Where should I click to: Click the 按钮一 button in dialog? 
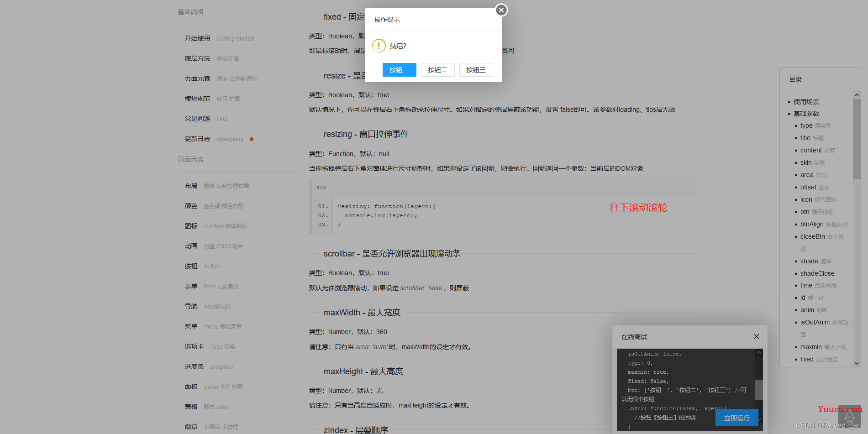point(399,70)
